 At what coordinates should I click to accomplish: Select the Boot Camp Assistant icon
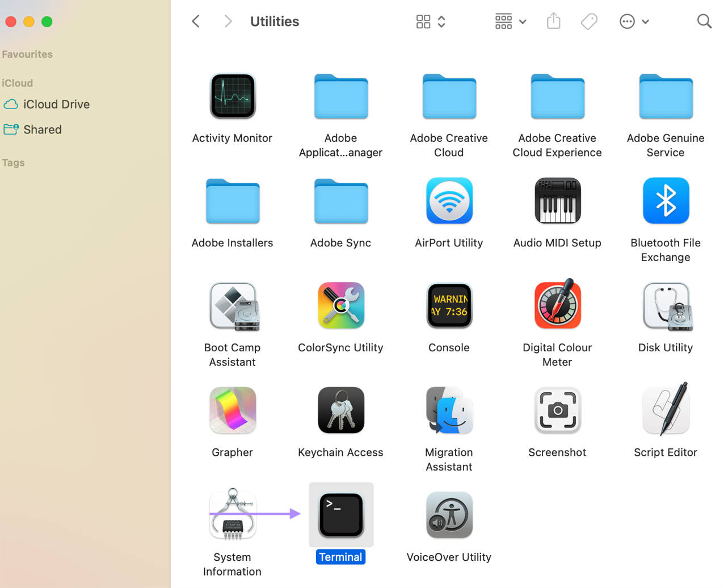tap(234, 306)
